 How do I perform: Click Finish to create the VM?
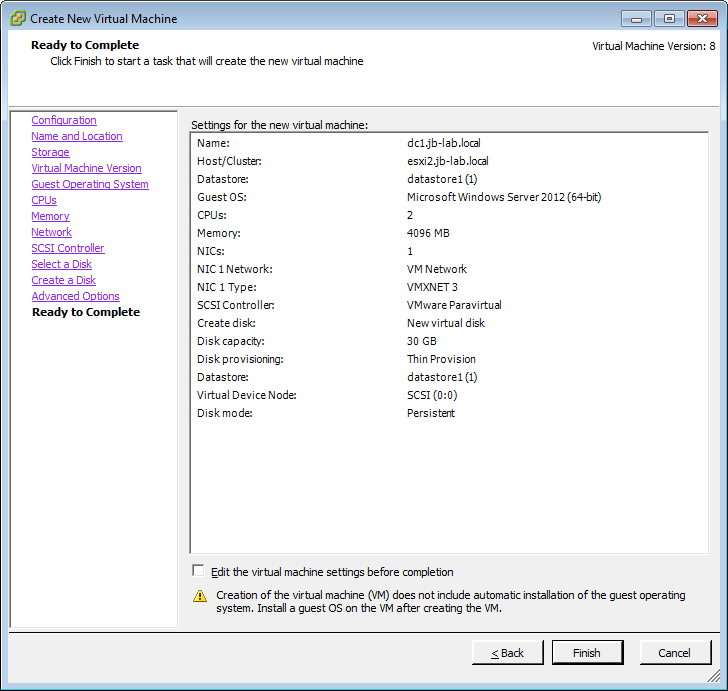[587, 653]
